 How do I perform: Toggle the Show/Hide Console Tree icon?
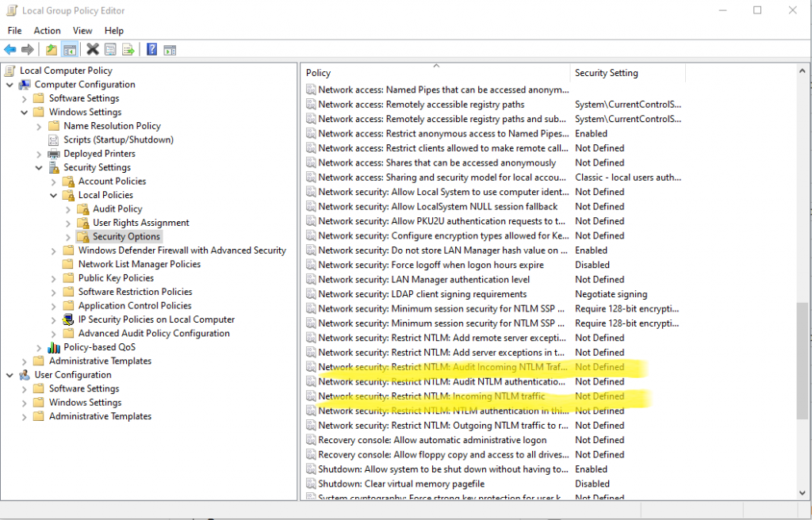pyautogui.click(x=68, y=49)
